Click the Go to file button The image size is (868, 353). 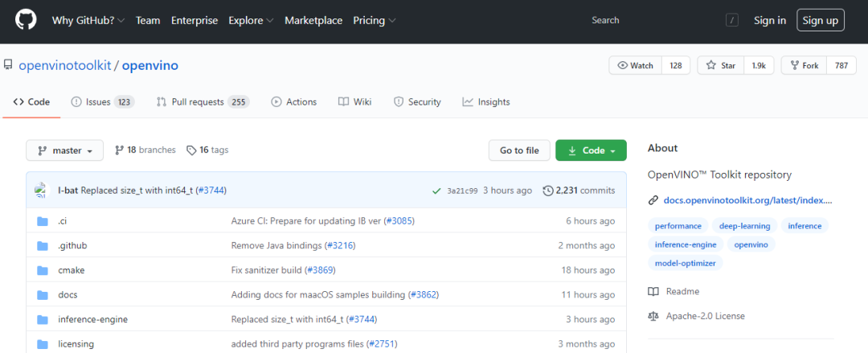(519, 150)
